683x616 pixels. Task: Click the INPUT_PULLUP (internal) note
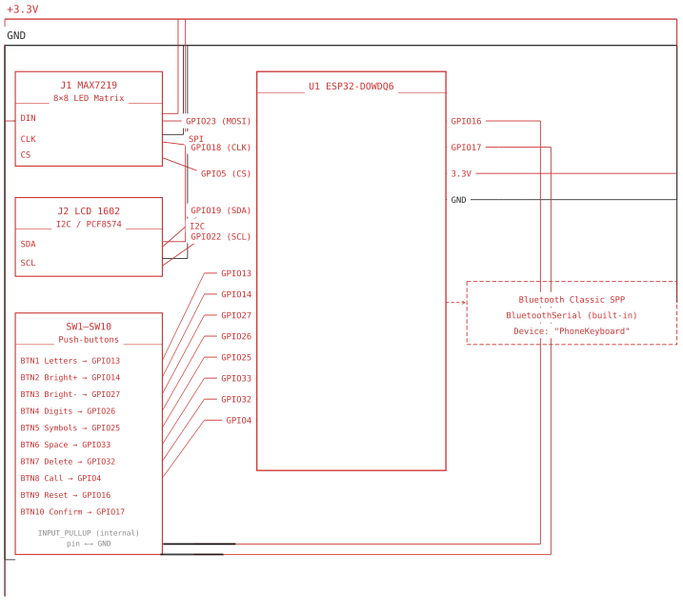coord(89,533)
